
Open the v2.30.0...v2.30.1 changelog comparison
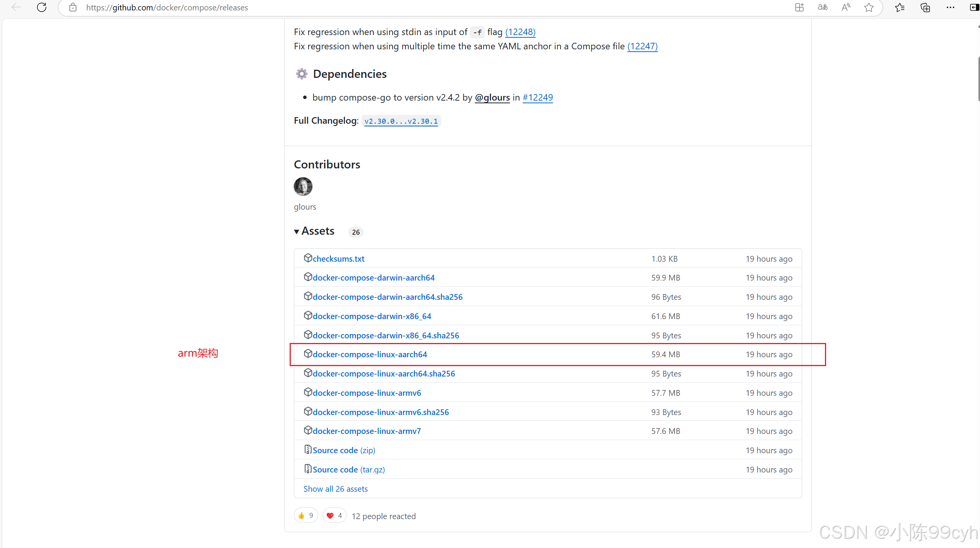[x=401, y=121]
